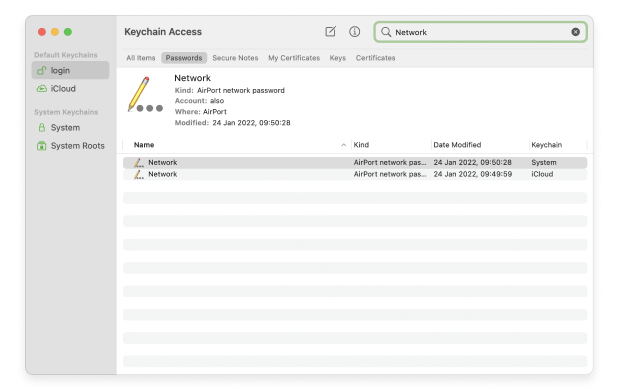The image size is (620, 390).
Task: Click the System lock icon in the sidebar
Action: (42, 127)
